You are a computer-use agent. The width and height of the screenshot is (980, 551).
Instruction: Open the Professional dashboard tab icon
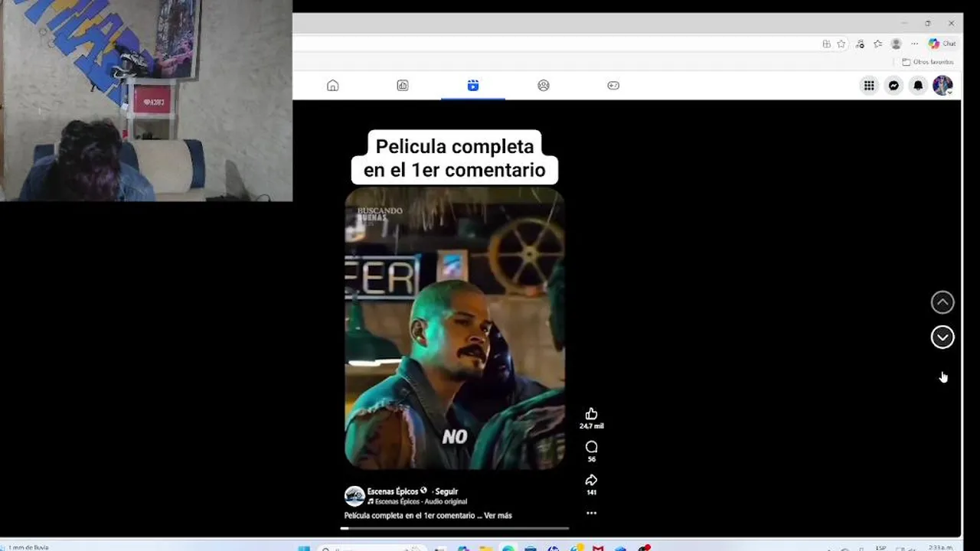point(403,86)
